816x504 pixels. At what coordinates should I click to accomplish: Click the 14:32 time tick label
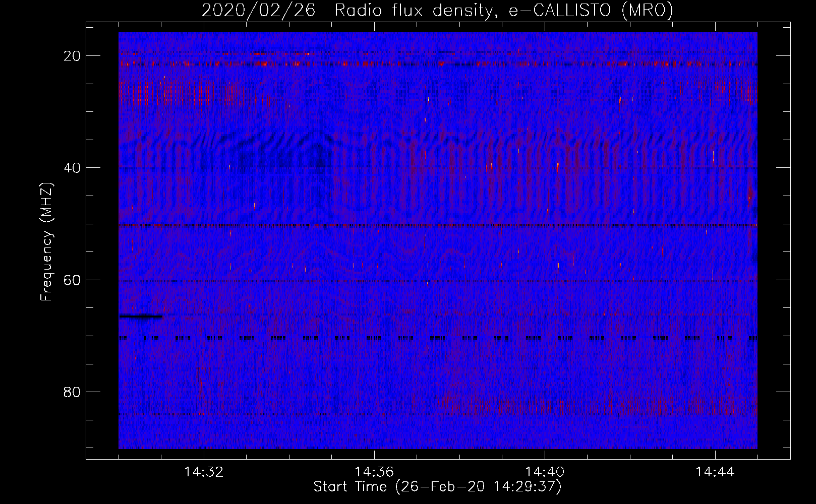coord(204,472)
